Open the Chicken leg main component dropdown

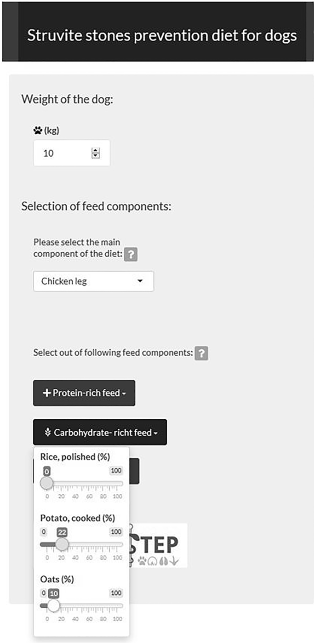tap(93, 281)
